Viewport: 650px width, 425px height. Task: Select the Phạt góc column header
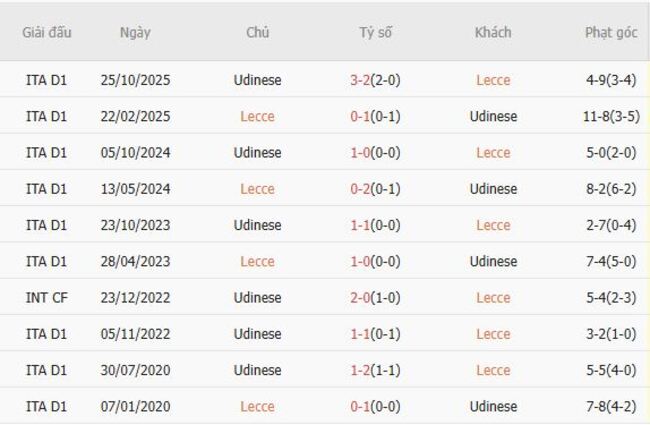(610, 32)
